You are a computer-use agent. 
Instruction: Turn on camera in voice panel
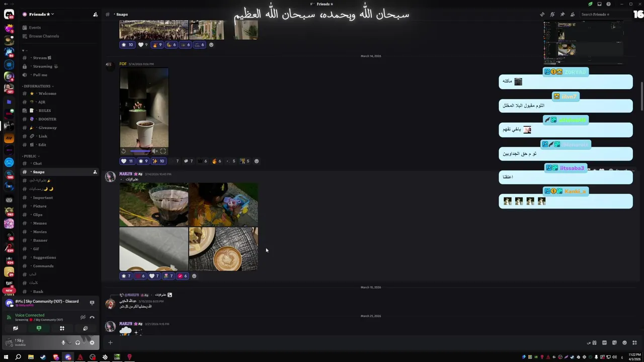pos(16,328)
